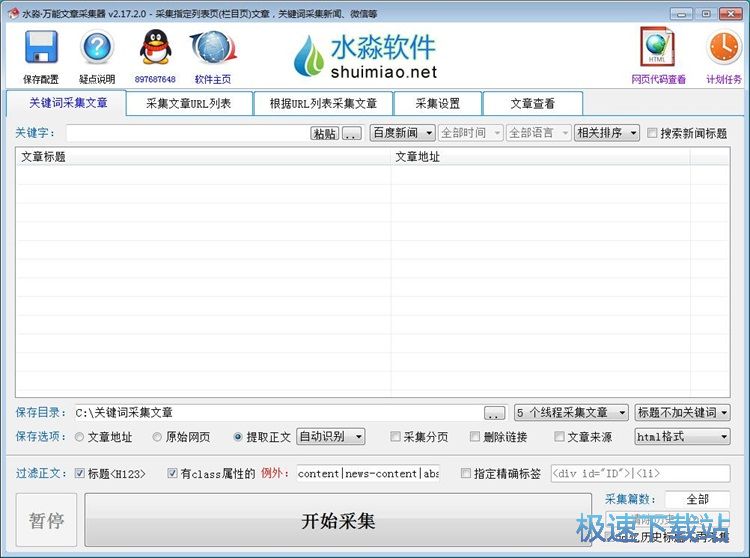Click the 粘贴 paste button

point(325,133)
